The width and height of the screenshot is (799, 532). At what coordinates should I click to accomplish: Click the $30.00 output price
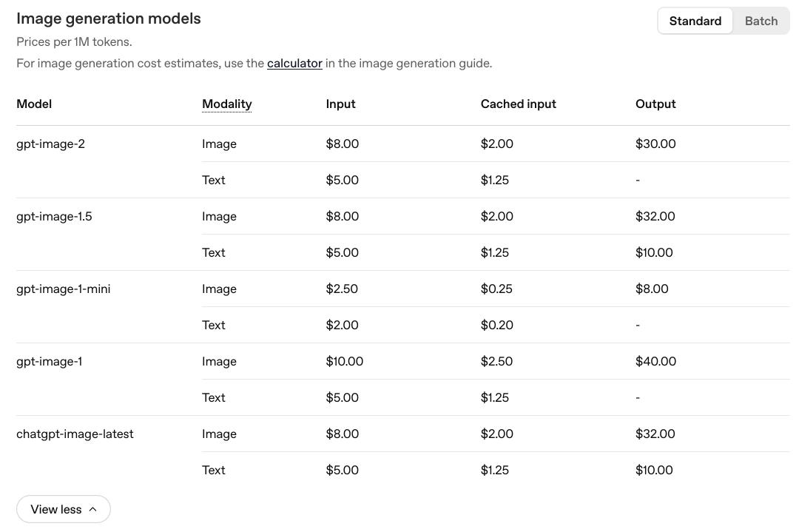pyautogui.click(x=655, y=144)
